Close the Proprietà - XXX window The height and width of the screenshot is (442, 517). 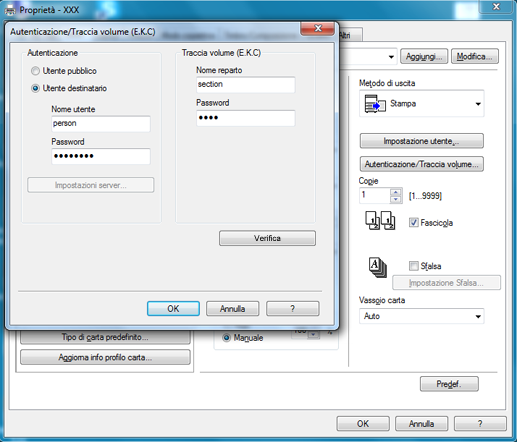pyautogui.click(x=496, y=7)
